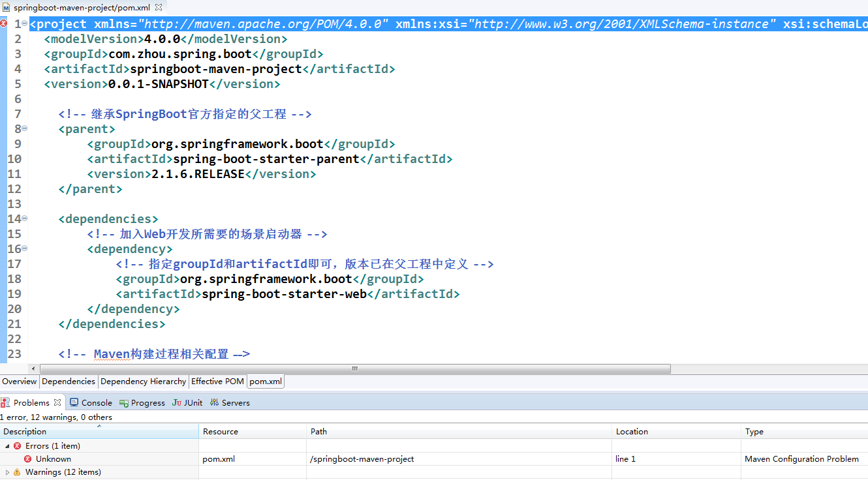Click the Progress view icon
This screenshot has width=868, height=480.
[x=123, y=402]
